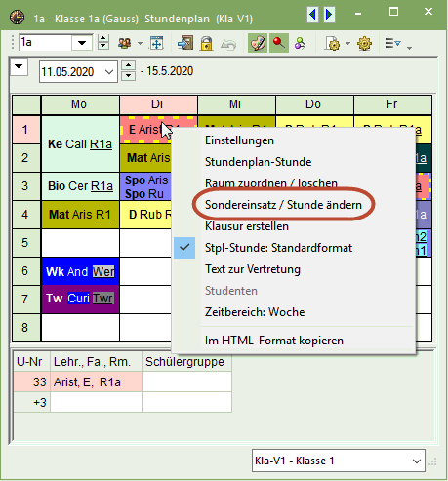Image resolution: width=448 pixels, height=481 pixels.
Task: Click the green-purple students icon
Action: [x=300, y=43]
